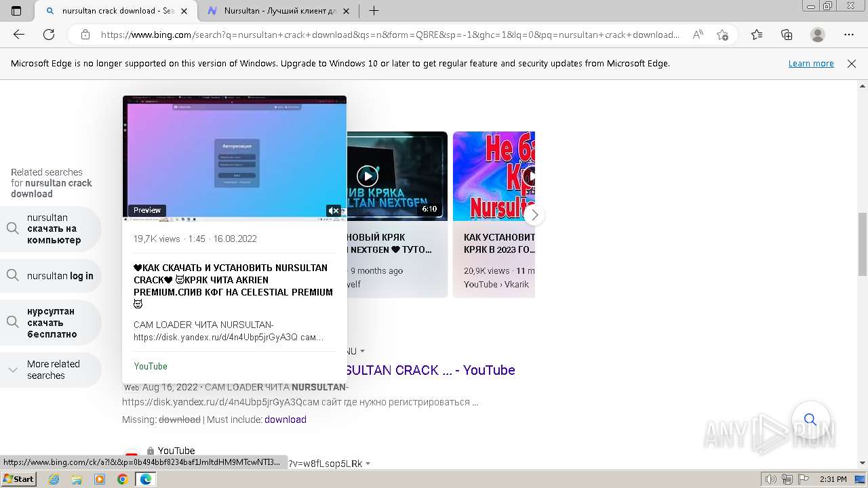Image resolution: width=868 pixels, height=488 pixels.
Task: View site information lock icon
Action: click(85, 35)
